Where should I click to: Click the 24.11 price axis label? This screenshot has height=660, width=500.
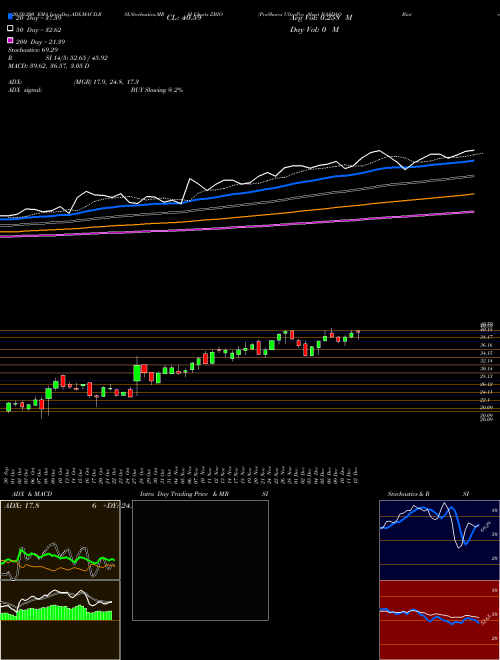[x=486, y=392]
